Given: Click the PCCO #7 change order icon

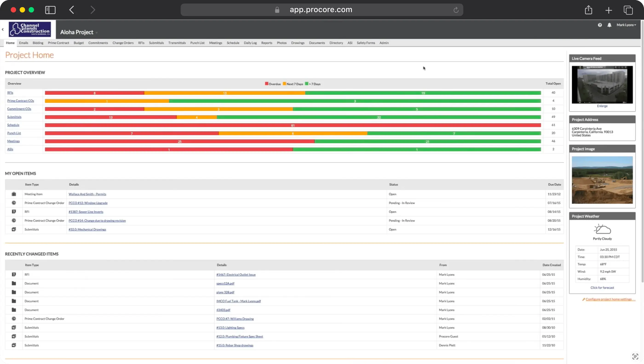Looking at the screenshot, I should tap(14, 319).
